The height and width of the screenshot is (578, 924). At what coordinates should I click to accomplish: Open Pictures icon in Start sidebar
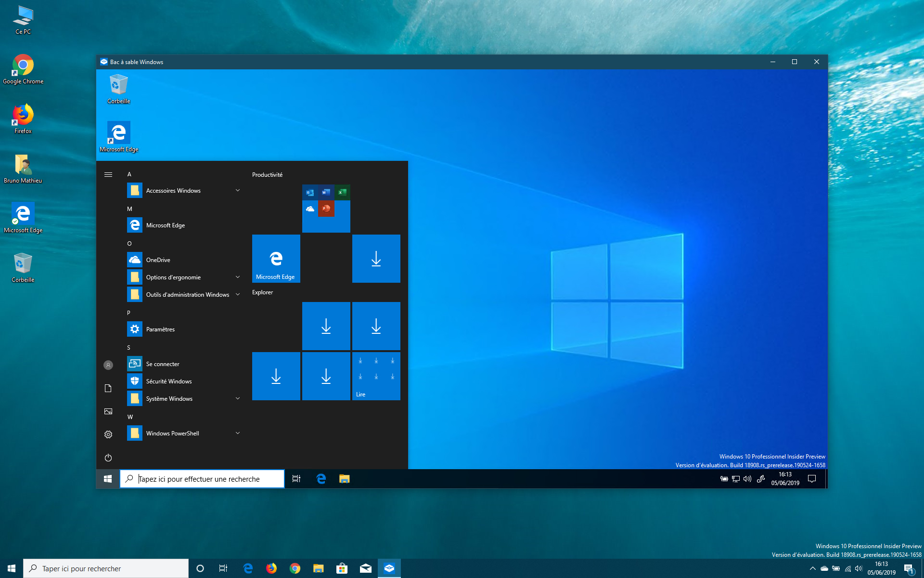pos(108,411)
